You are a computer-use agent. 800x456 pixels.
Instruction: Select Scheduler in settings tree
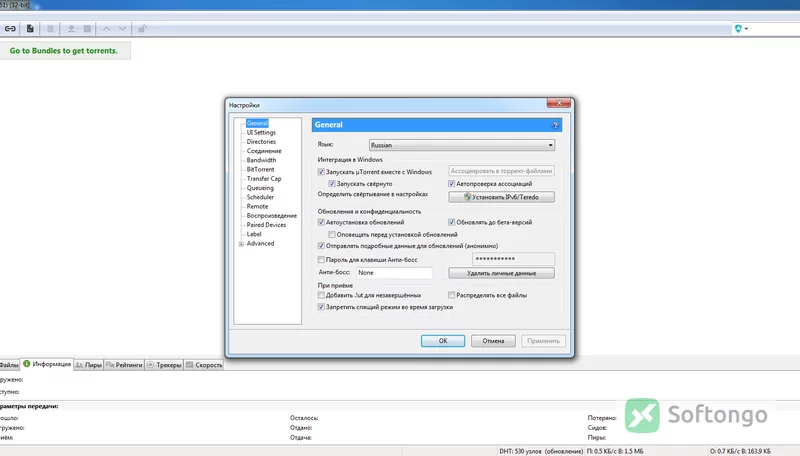coord(260,197)
